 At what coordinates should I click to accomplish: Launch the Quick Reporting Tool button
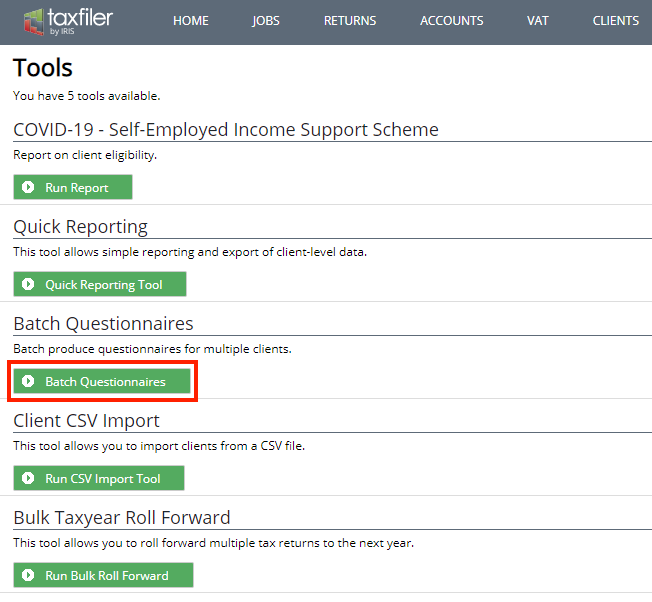tap(100, 284)
